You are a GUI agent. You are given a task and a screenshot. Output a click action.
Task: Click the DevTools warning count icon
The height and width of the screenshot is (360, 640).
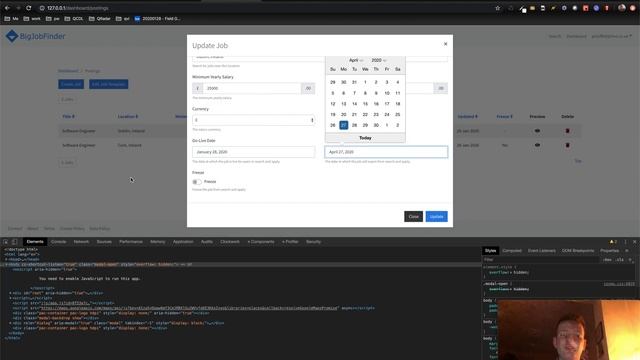click(x=613, y=242)
